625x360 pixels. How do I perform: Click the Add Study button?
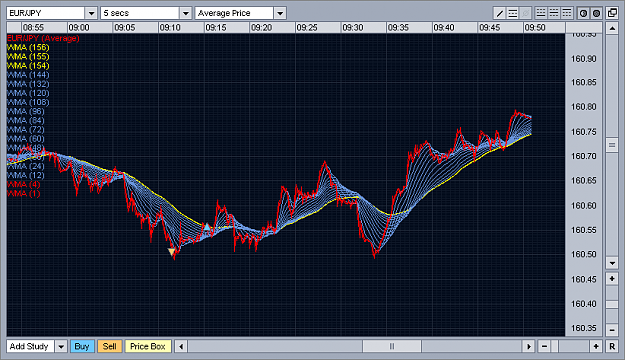tap(30, 346)
